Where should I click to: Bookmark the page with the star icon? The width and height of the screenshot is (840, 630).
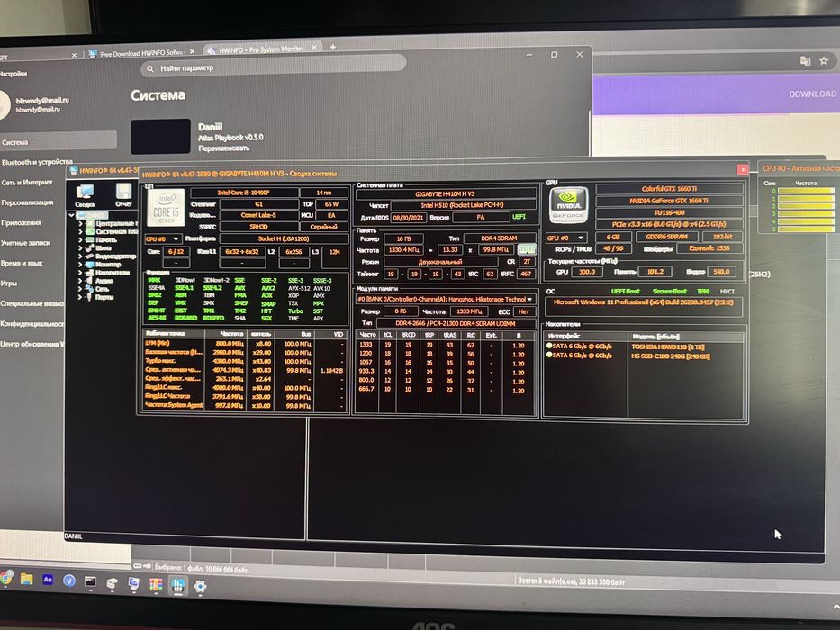point(824,61)
